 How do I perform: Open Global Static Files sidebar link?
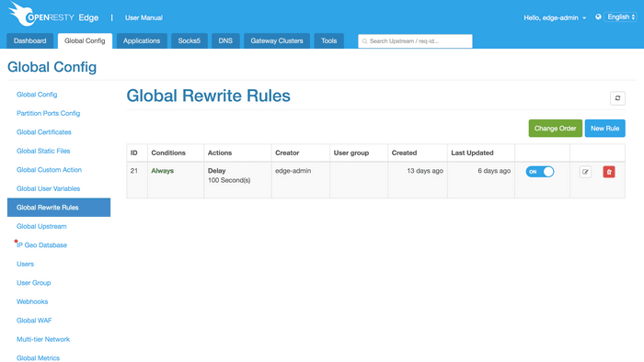(43, 151)
